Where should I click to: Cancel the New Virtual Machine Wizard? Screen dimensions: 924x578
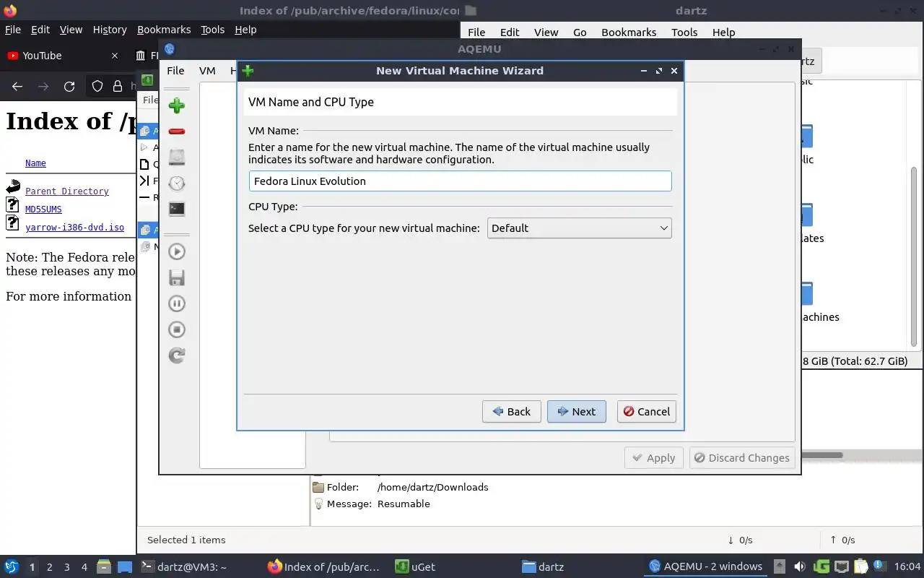pos(647,412)
